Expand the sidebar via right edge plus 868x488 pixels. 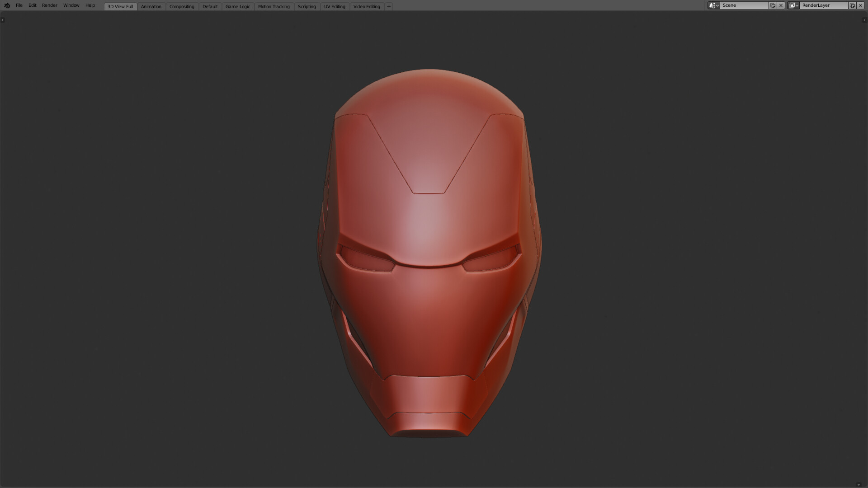pyautogui.click(x=864, y=20)
